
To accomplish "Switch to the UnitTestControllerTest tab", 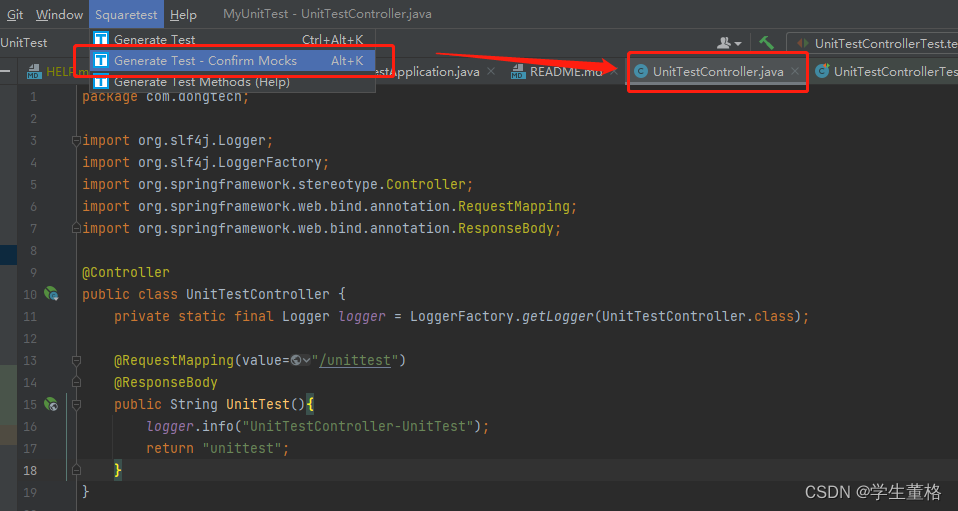I will click(x=887, y=72).
